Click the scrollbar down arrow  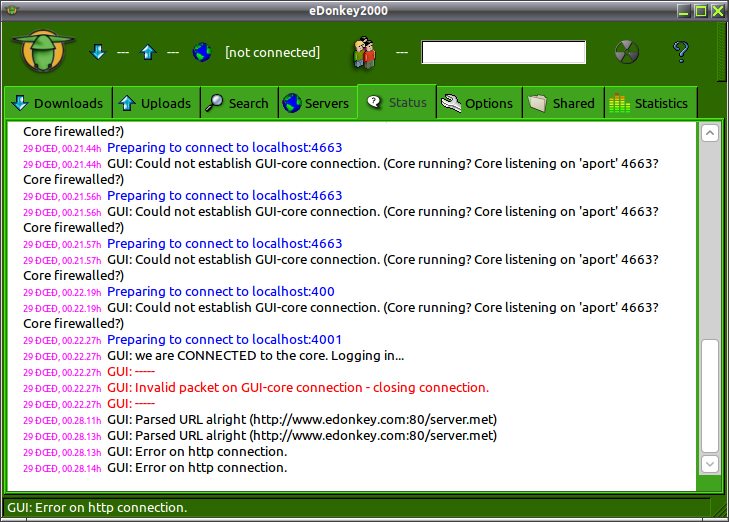(709, 464)
